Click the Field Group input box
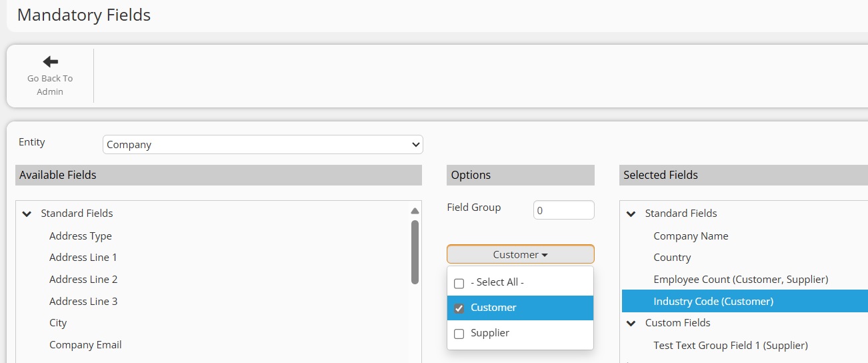Viewport: 868px width, 363px height. (563, 210)
